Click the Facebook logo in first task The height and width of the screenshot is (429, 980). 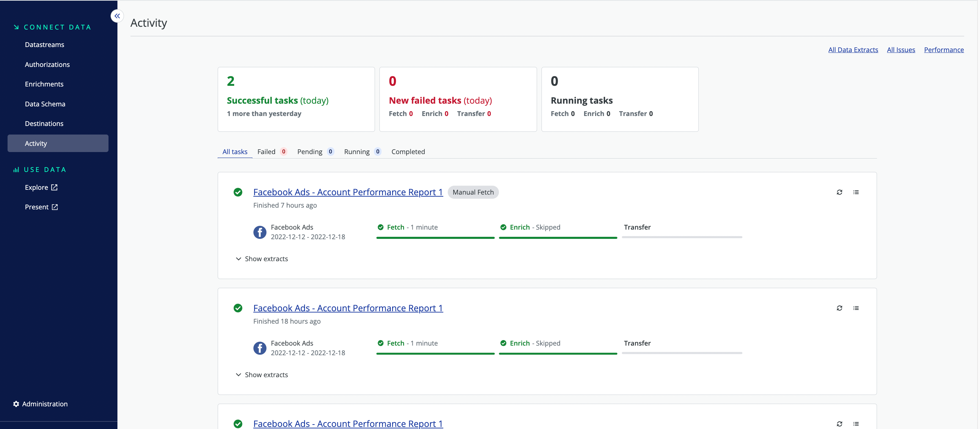[x=260, y=232]
